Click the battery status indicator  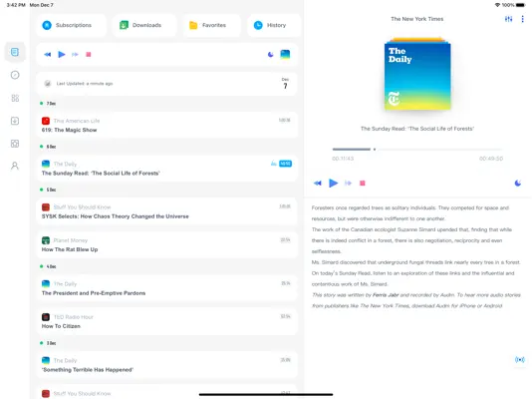[x=520, y=5]
